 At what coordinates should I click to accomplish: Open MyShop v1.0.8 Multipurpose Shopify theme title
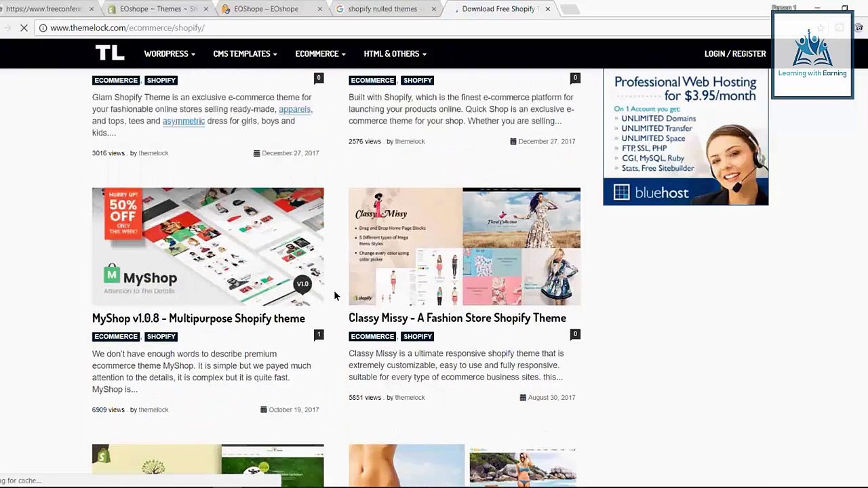click(x=199, y=318)
